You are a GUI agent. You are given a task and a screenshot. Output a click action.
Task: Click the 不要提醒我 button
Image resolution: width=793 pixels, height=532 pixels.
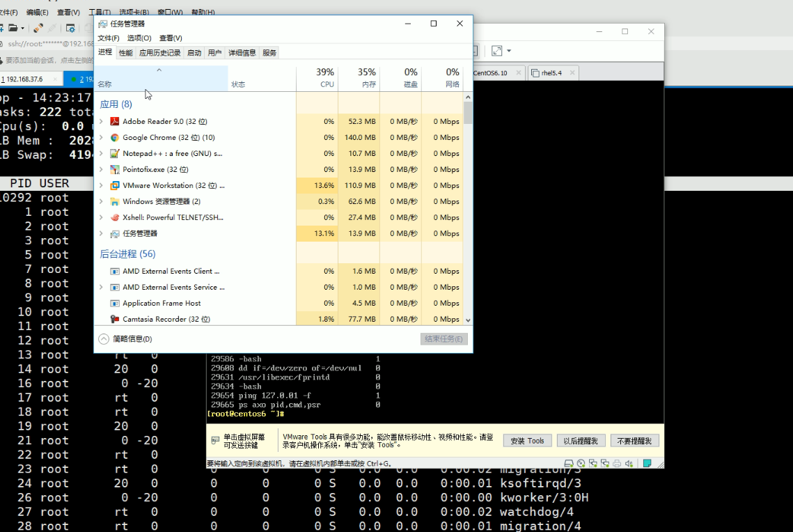pos(634,441)
